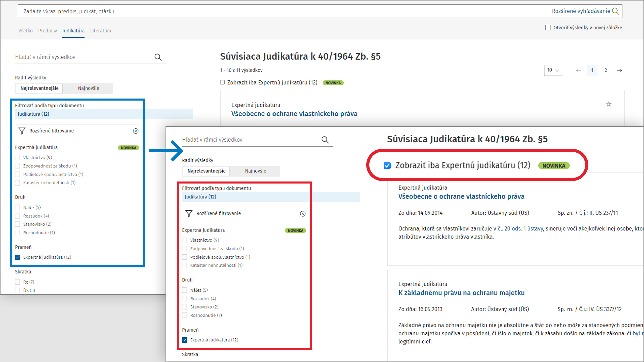Clear advanced filtering with the circled X icon
This screenshot has height=362, width=644.
(x=136, y=131)
